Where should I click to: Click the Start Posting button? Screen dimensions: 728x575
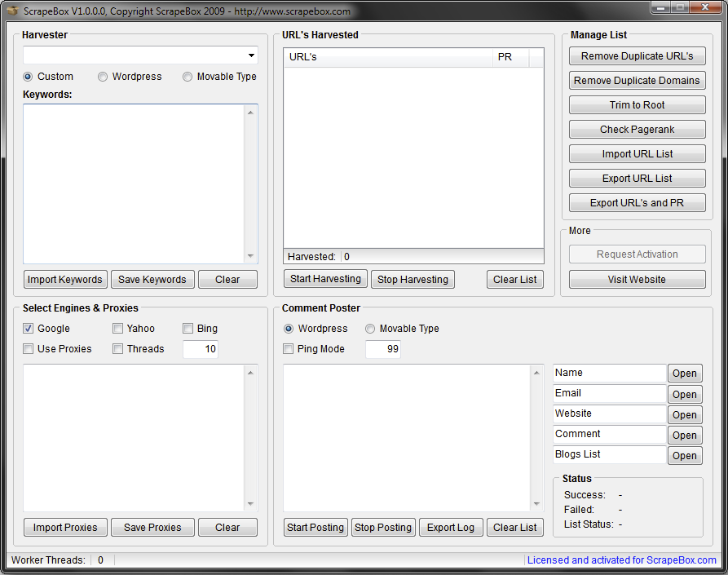[x=315, y=528]
